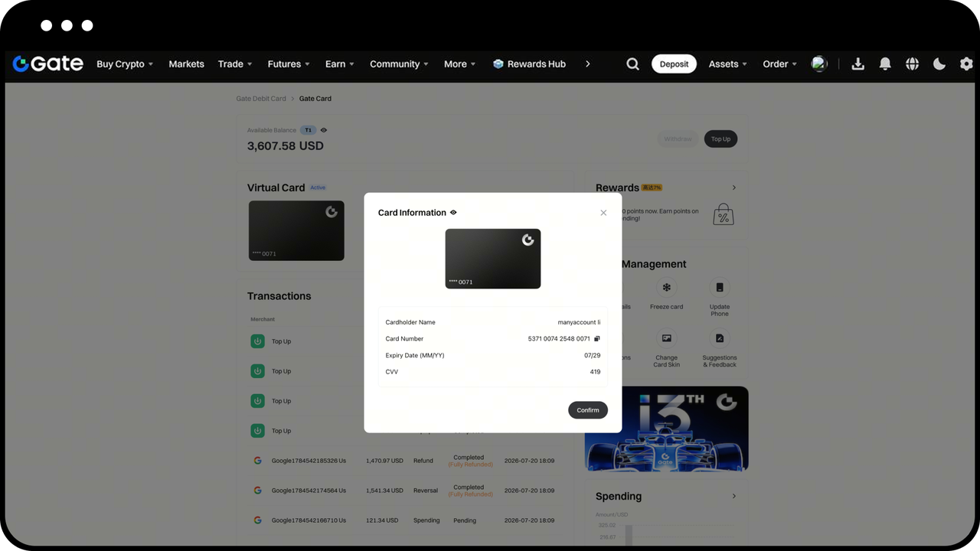Screen dimensions: 980x551
Task: Open the Trade dropdown menu
Action: 235,64
